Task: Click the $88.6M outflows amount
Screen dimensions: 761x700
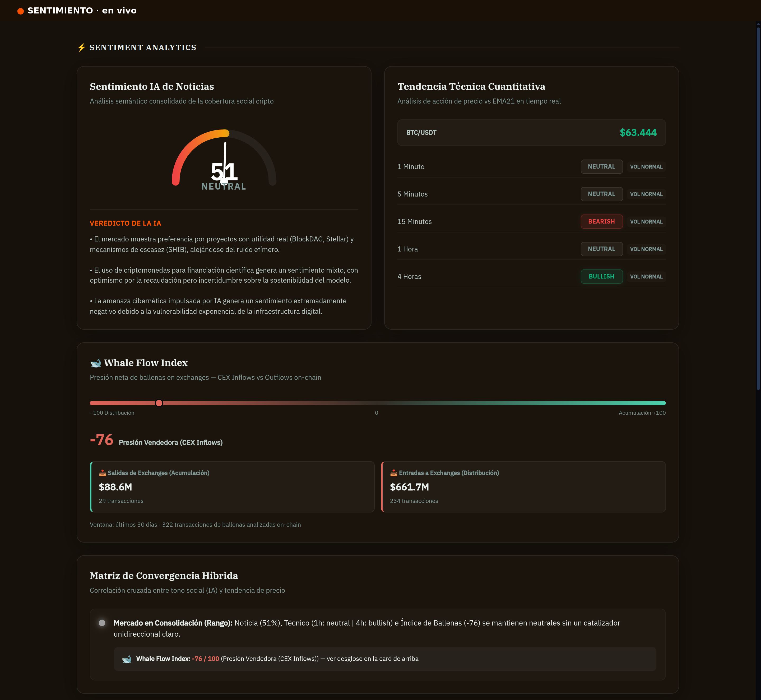Action: pos(115,487)
